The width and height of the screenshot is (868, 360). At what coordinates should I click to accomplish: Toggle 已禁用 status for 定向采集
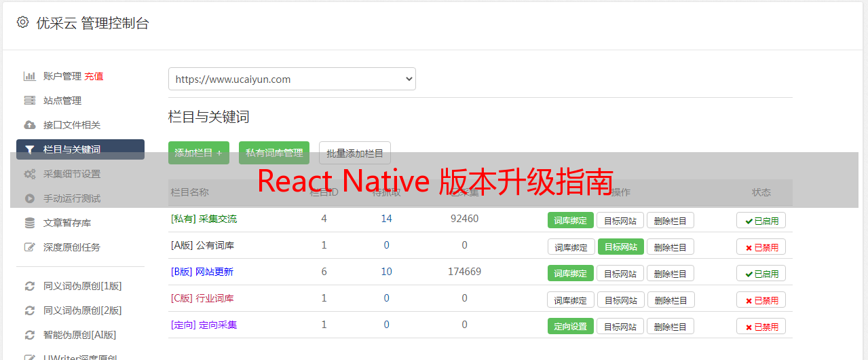[x=761, y=326]
